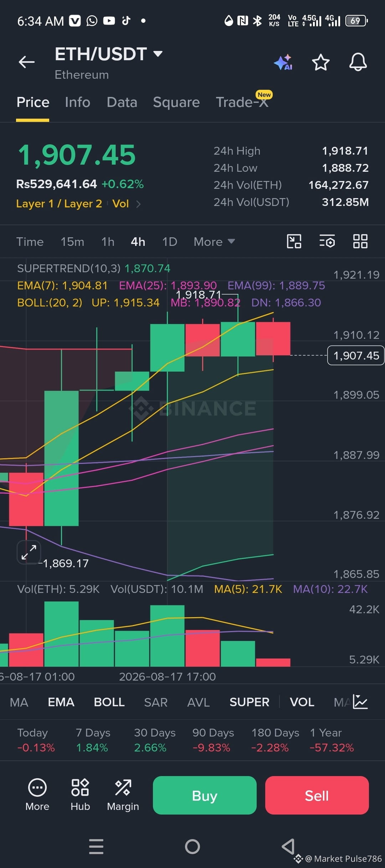Select the 15m interval

72,242
